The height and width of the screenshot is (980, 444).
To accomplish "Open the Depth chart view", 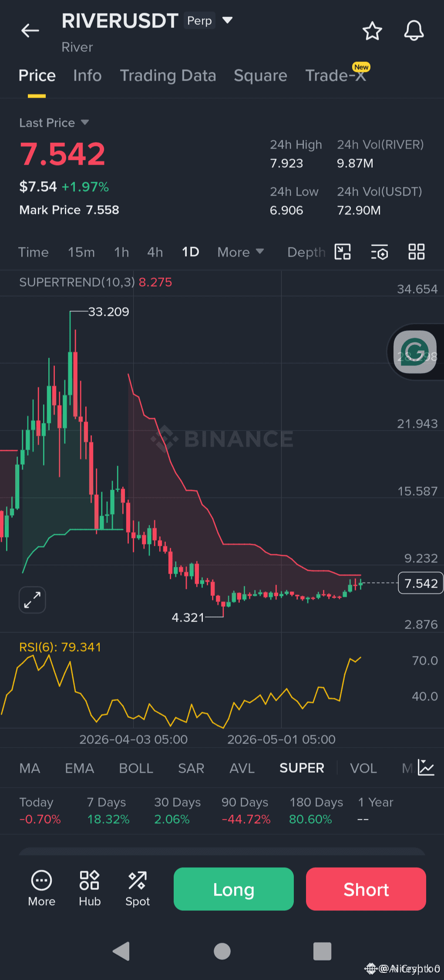I will 306,252.
